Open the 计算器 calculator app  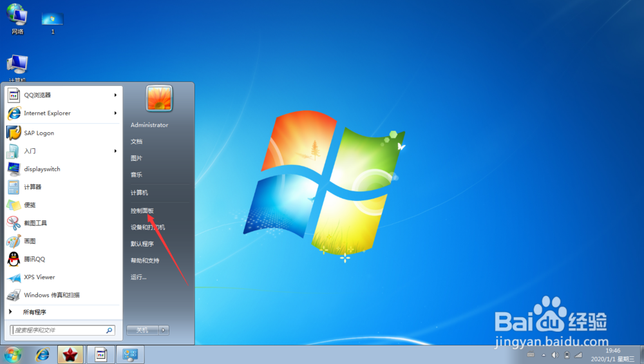63,187
